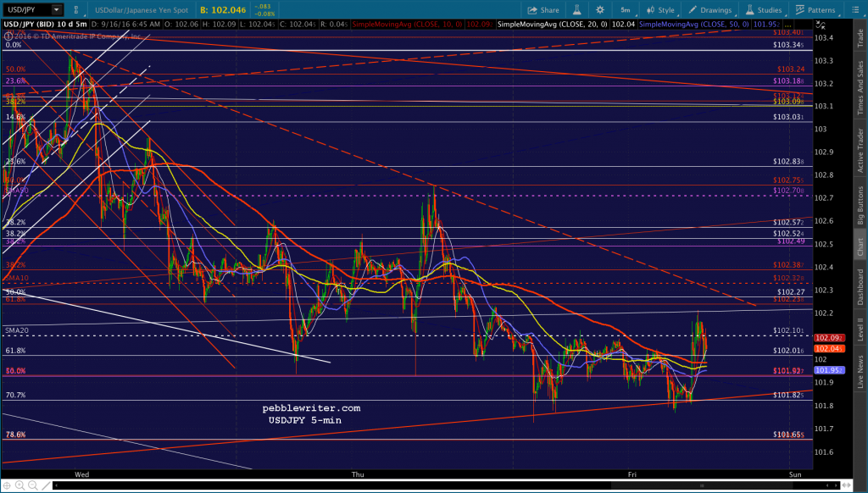868x493 pixels.
Task: Click the $103.24 orange price level label
Action: (x=791, y=69)
